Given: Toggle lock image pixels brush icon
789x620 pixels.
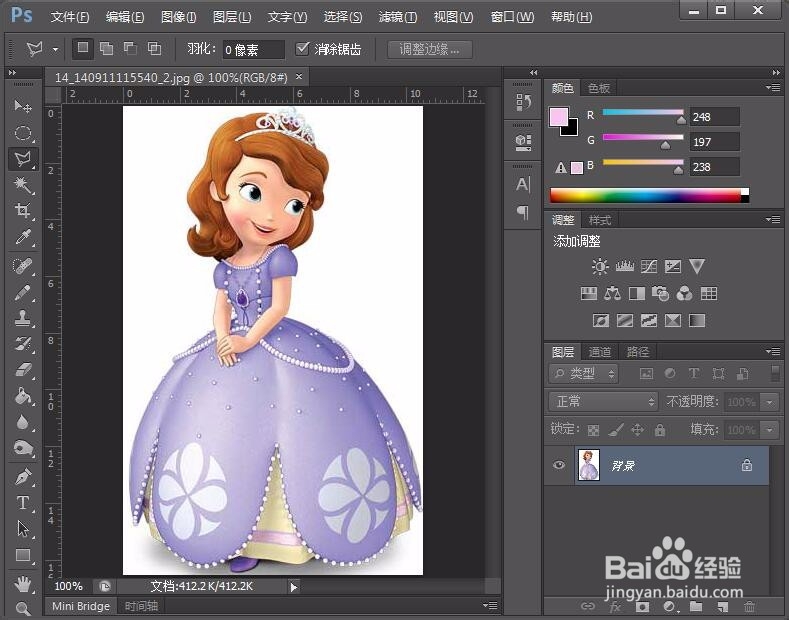Looking at the screenshot, I should click(x=616, y=430).
